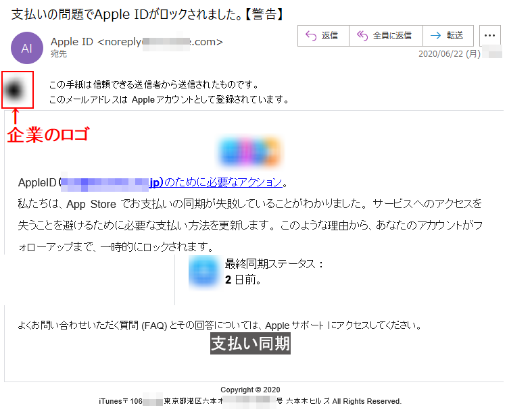Click the text このメールアドレスは Apple アカウントとして登録されています
The width and height of the screenshot is (507, 420).
point(169,99)
